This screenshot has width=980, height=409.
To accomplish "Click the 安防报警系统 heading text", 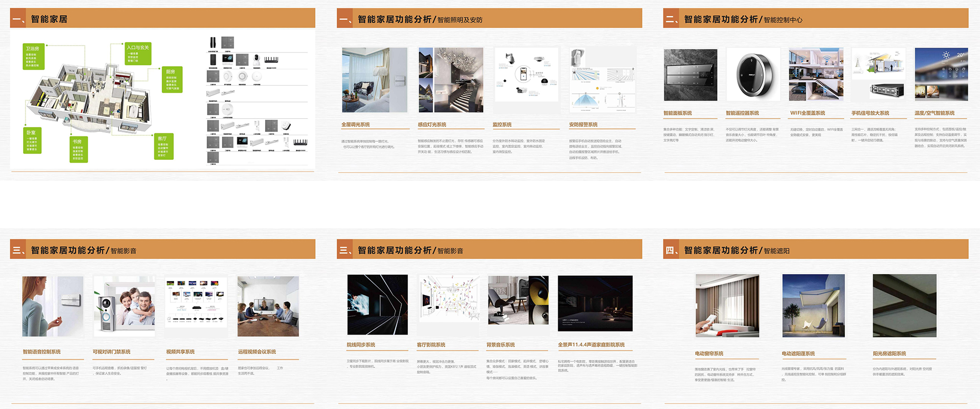I will point(583,125).
